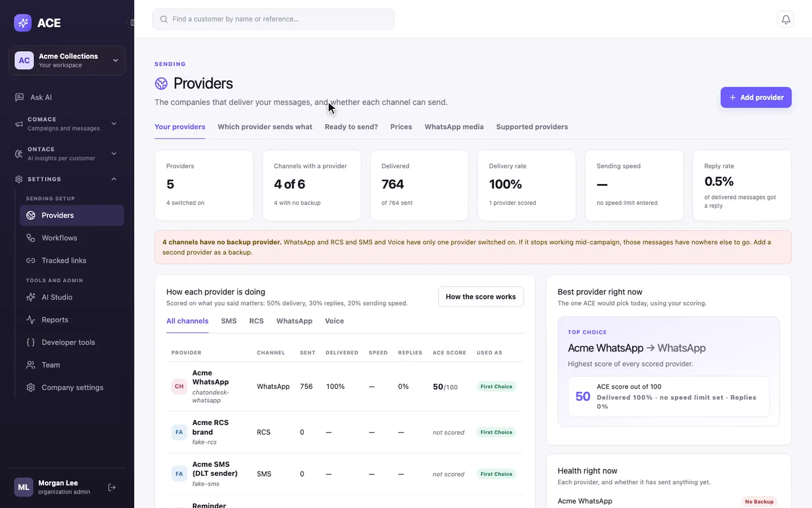Open Workflows in the sidebar

(x=72, y=238)
